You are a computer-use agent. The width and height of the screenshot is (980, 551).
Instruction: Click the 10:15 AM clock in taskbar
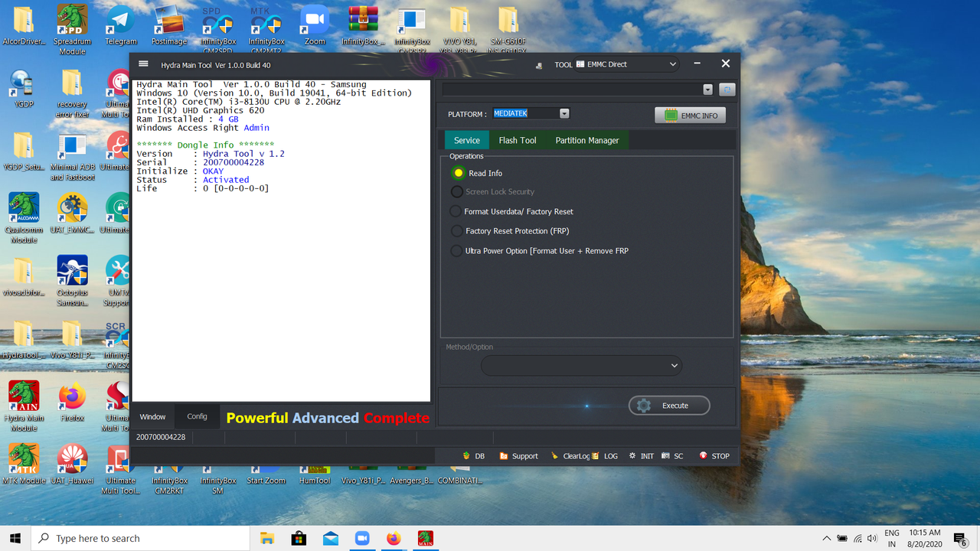(x=926, y=538)
